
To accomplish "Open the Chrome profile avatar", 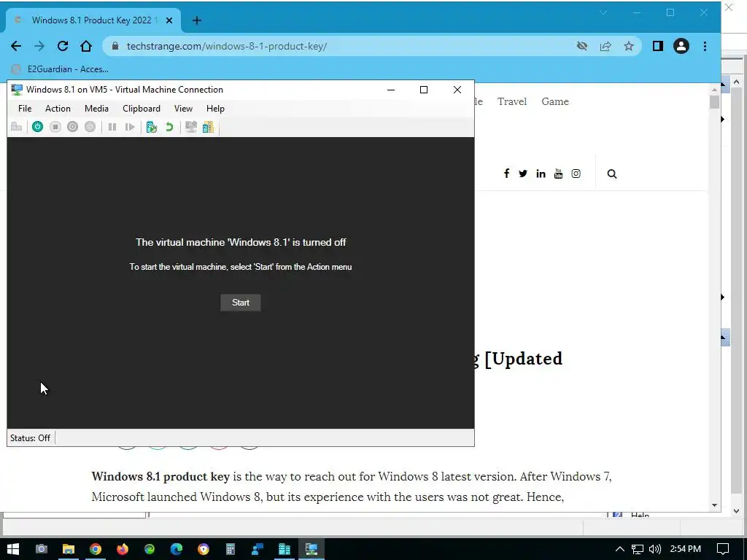I will pos(681,46).
